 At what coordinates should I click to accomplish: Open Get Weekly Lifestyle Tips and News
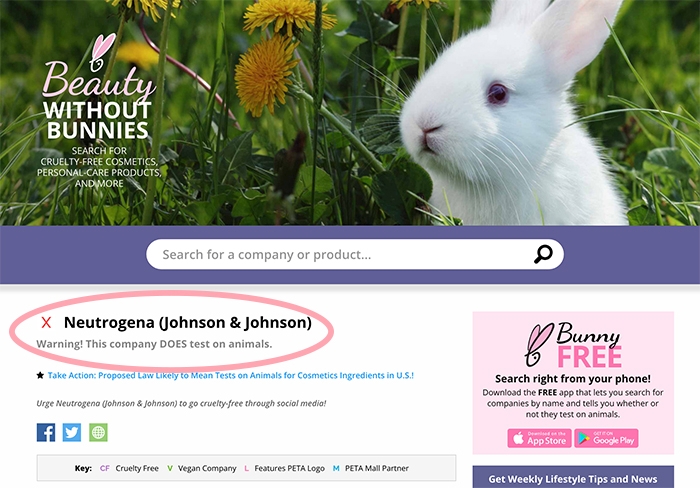pos(573,478)
